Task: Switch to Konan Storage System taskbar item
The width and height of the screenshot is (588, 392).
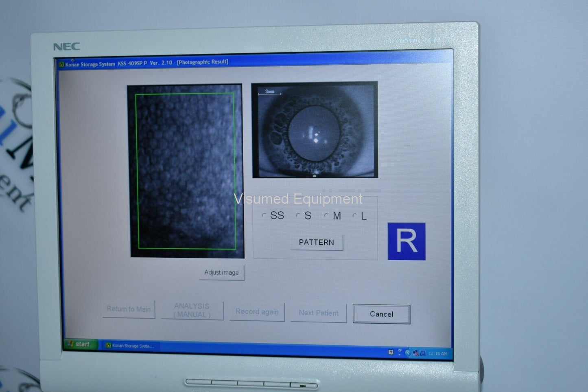Action: point(130,346)
